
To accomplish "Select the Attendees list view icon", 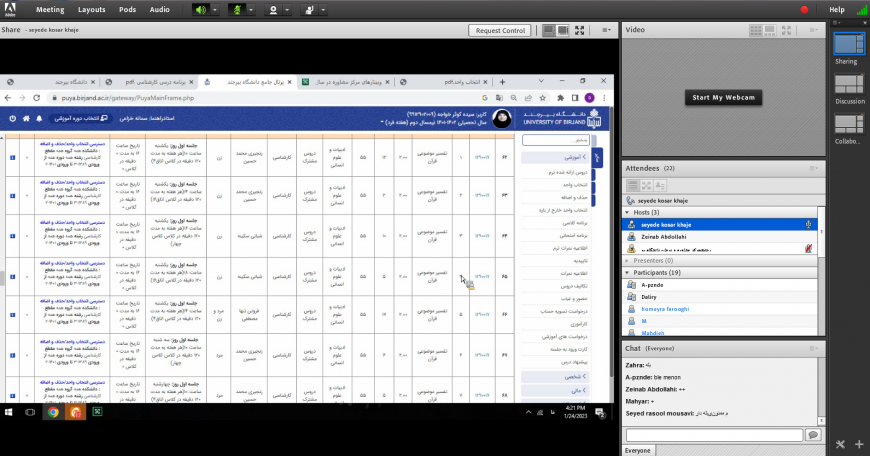I will pyautogui.click(x=633, y=185).
